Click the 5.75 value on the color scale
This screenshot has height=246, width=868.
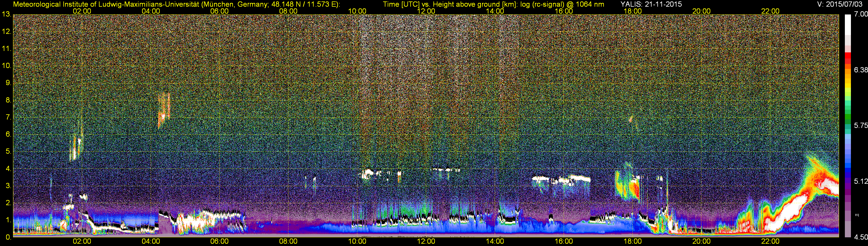click(x=861, y=125)
